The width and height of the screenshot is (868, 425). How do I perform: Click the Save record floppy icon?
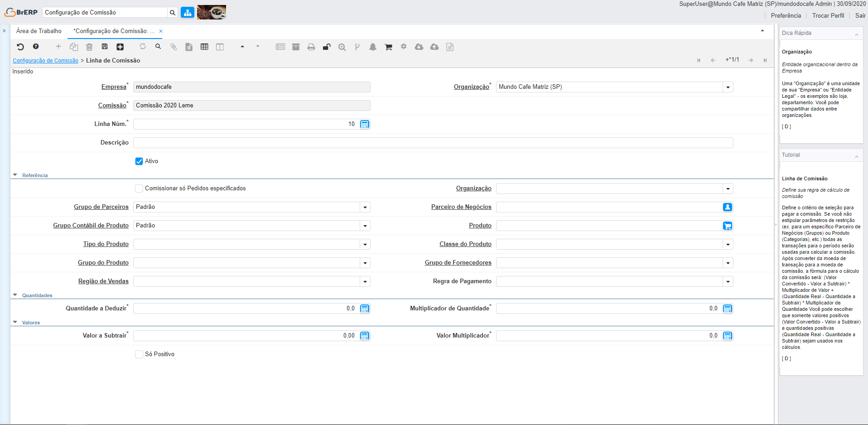tap(105, 47)
